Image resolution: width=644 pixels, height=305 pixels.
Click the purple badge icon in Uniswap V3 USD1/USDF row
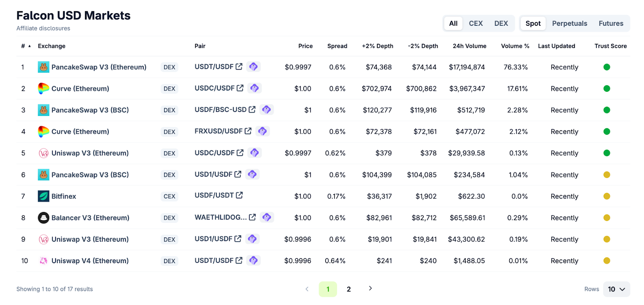pyautogui.click(x=252, y=239)
